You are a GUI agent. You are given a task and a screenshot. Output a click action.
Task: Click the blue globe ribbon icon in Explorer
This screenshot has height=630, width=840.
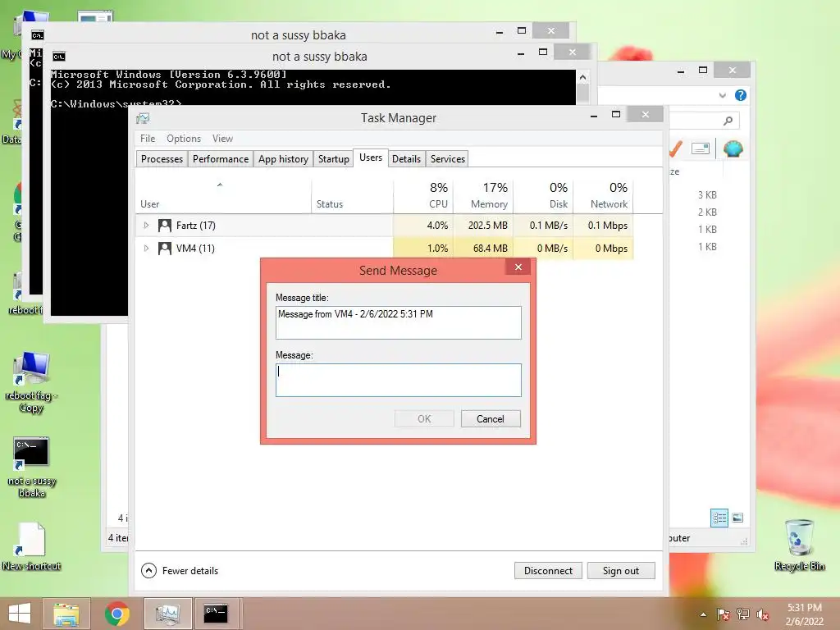pyautogui.click(x=733, y=148)
